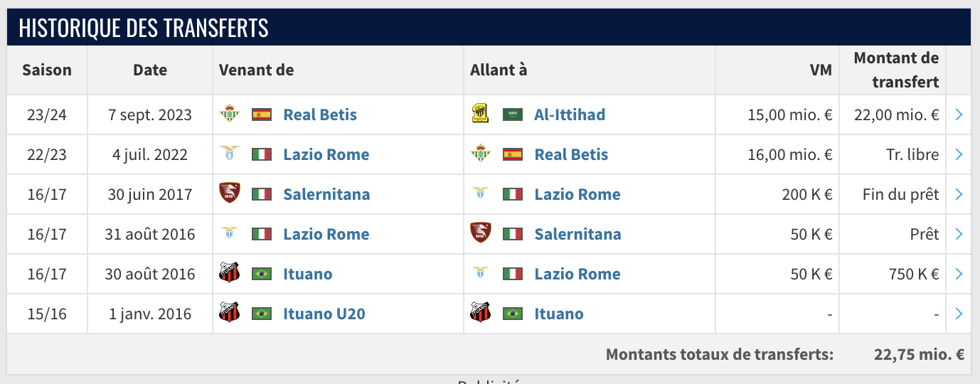The image size is (980, 384).
Task: Click the Al-Ittihad club crest
Action: pyautogui.click(x=481, y=114)
